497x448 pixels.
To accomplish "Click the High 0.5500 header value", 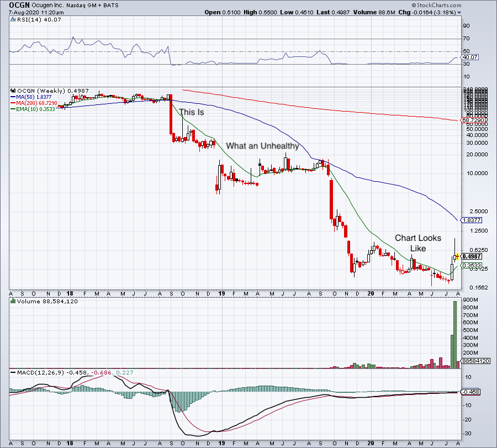I will pyautogui.click(x=260, y=12).
